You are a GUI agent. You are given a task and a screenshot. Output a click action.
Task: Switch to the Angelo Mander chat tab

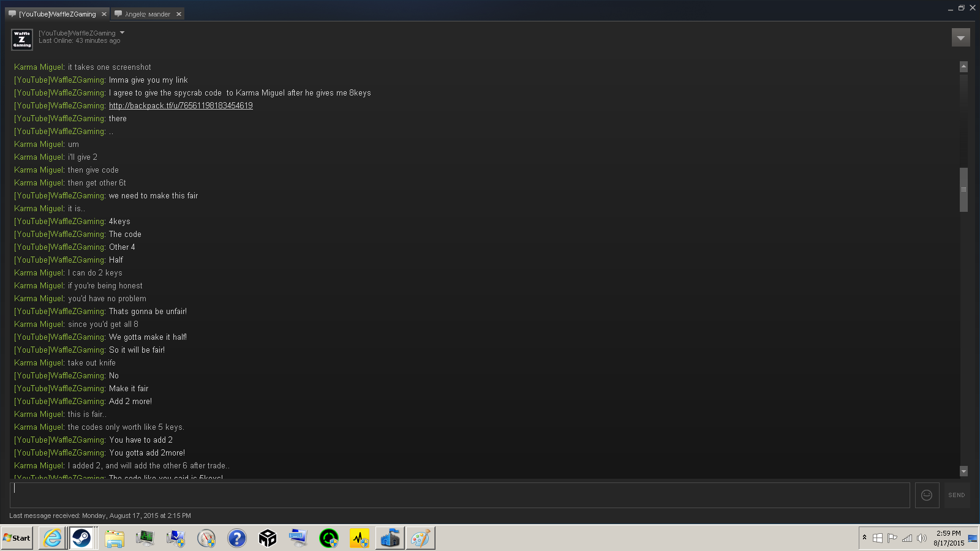coord(147,14)
